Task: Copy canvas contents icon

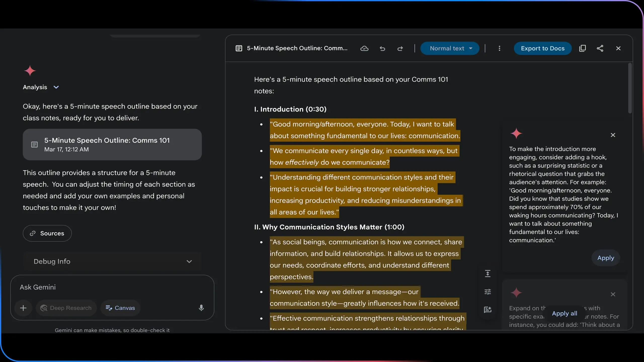Action: click(x=582, y=48)
